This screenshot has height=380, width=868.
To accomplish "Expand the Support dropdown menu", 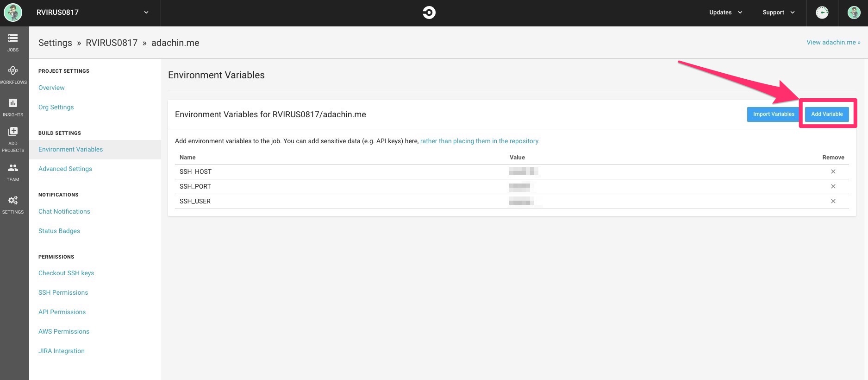I will 778,13.
